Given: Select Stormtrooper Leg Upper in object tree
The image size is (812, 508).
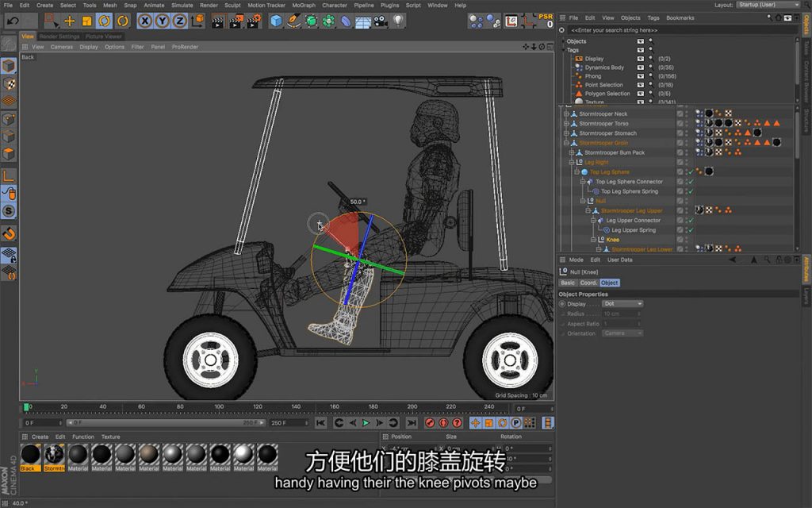Looking at the screenshot, I should pyautogui.click(x=631, y=211).
